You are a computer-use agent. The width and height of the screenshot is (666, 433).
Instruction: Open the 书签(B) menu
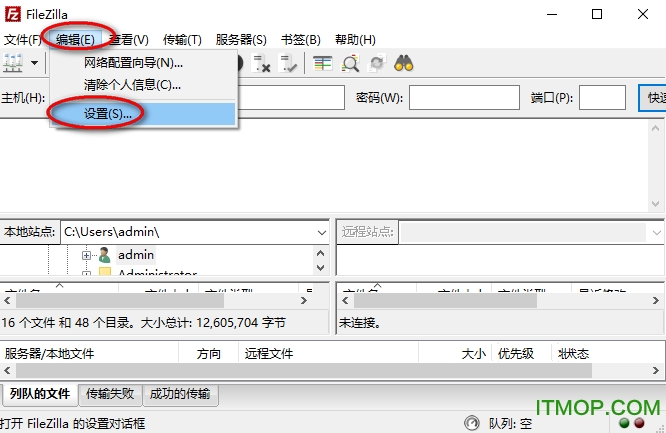tap(301, 40)
